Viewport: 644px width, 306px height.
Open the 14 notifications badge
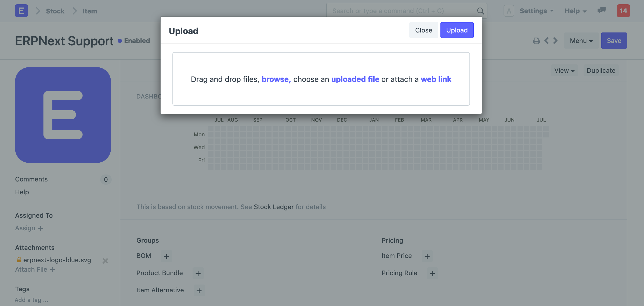623,11
